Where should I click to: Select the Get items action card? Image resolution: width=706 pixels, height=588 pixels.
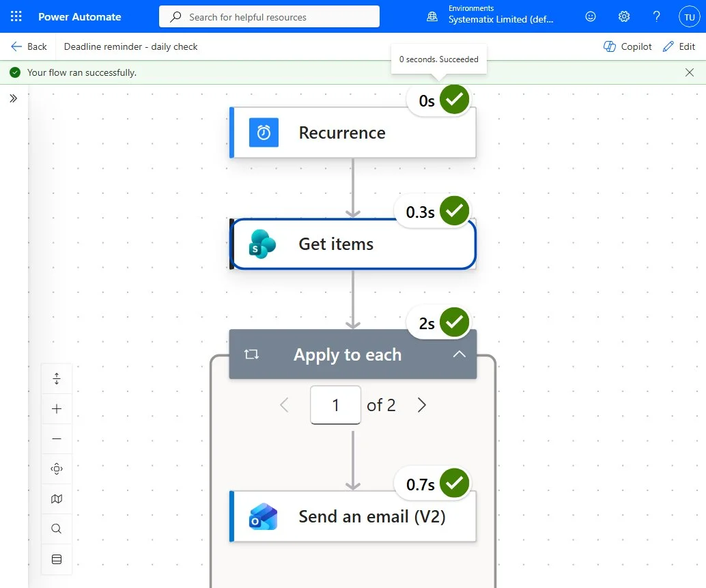tap(352, 244)
